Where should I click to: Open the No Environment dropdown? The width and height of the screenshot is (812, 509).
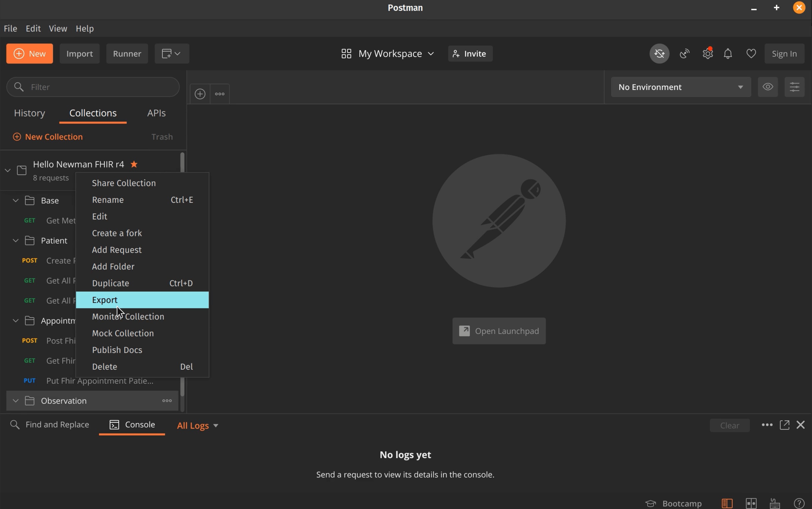[681, 87]
